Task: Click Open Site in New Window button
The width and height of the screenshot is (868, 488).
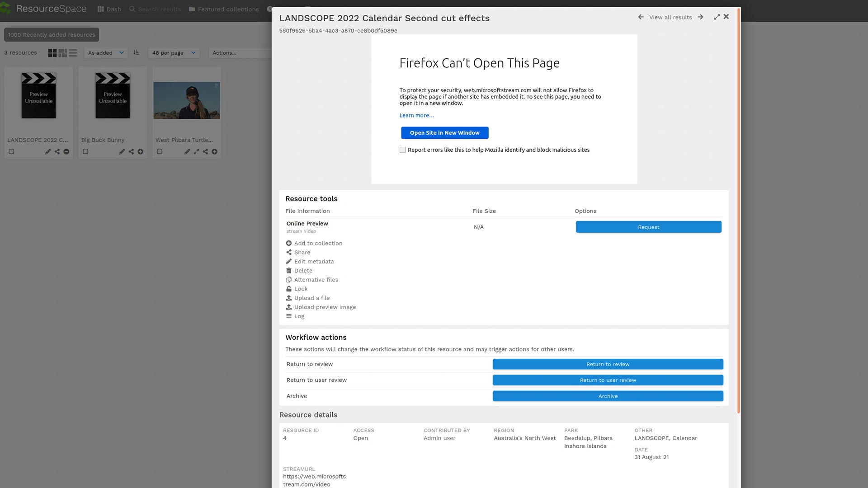Action: click(444, 133)
